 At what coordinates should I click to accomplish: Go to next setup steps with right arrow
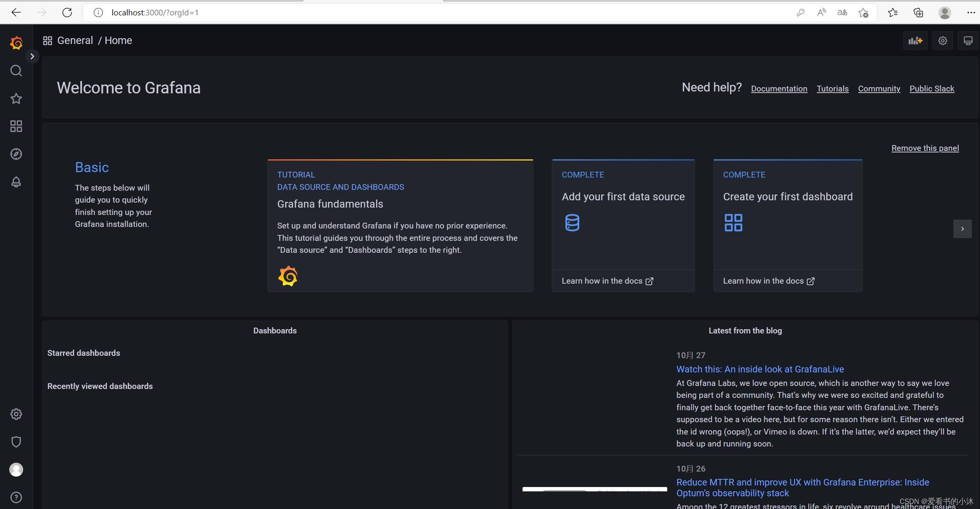click(x=962, y=229)
